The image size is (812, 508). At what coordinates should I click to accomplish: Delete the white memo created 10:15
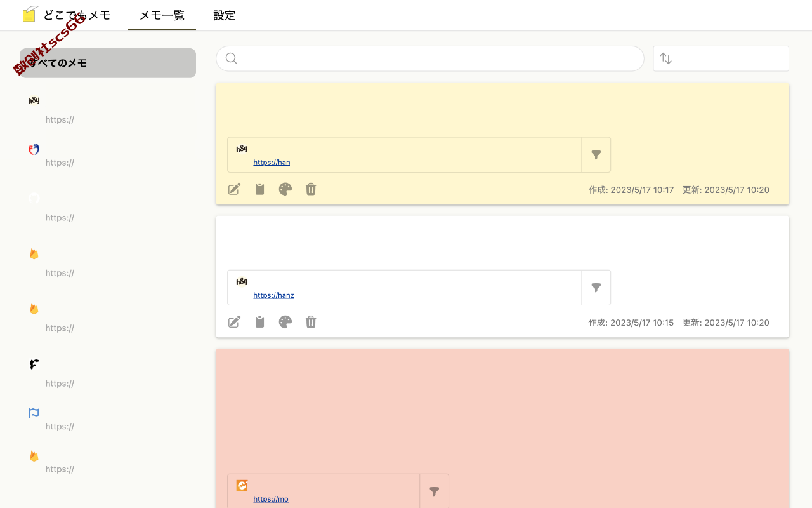pos(311,322)
